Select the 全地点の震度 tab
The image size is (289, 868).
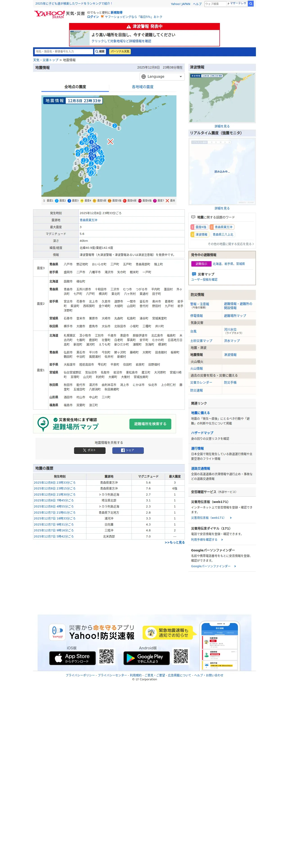[x=75, y=87]
